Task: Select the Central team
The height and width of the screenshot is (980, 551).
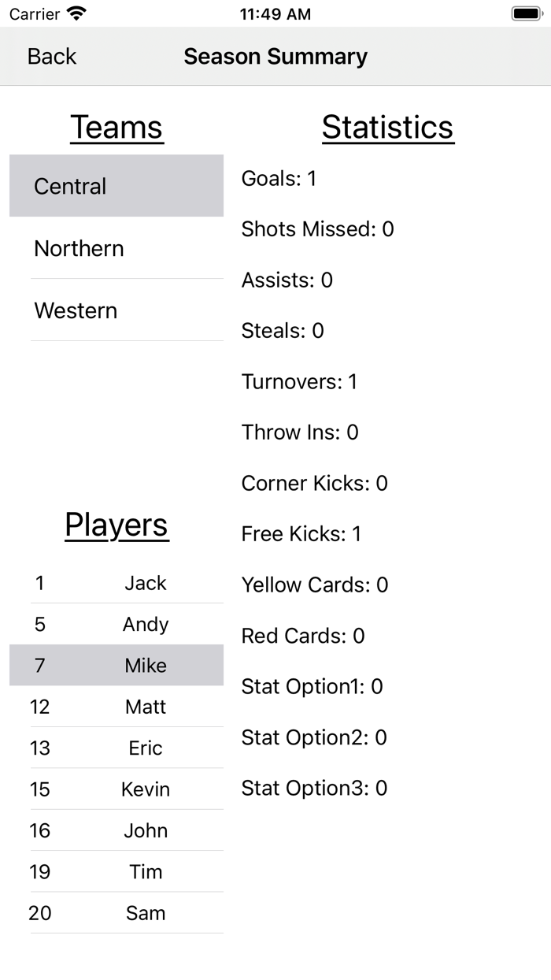Action: (116, 186)
